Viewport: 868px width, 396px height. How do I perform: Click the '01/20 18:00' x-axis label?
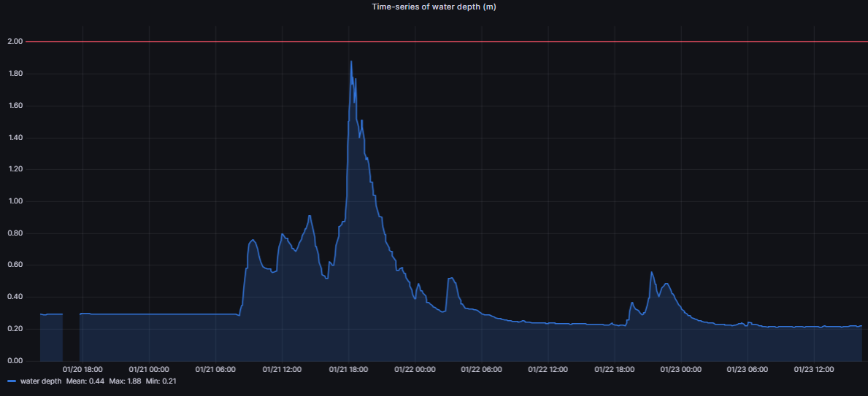pos(82,370)
